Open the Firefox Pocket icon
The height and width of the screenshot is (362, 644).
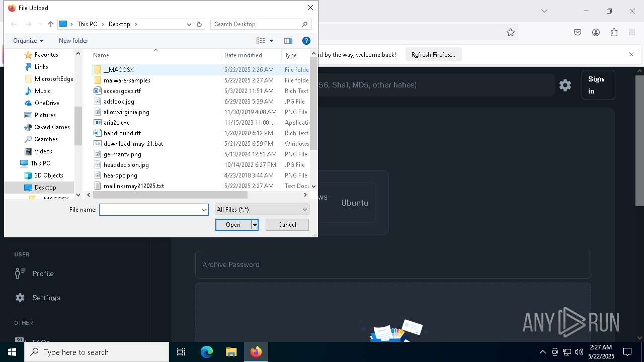tap(578, 32)
